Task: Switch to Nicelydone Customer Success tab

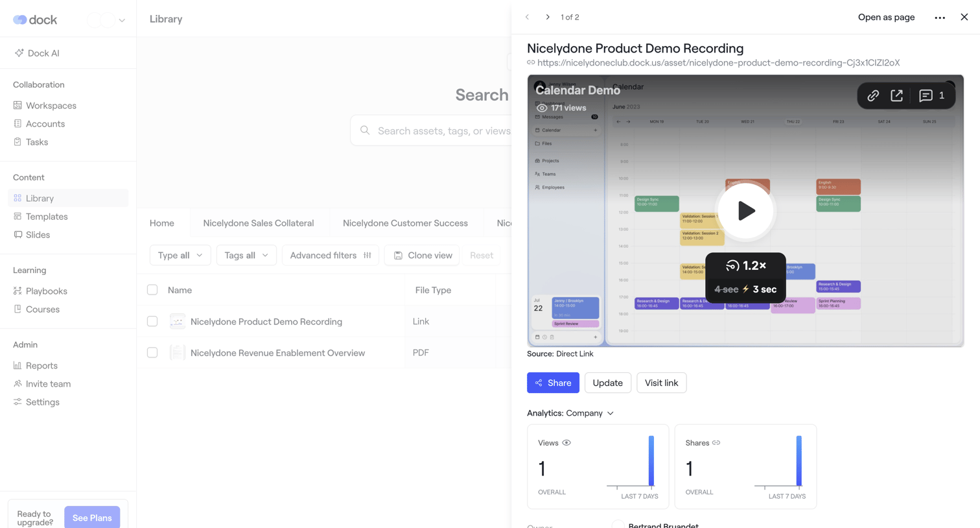Action: 405,223
